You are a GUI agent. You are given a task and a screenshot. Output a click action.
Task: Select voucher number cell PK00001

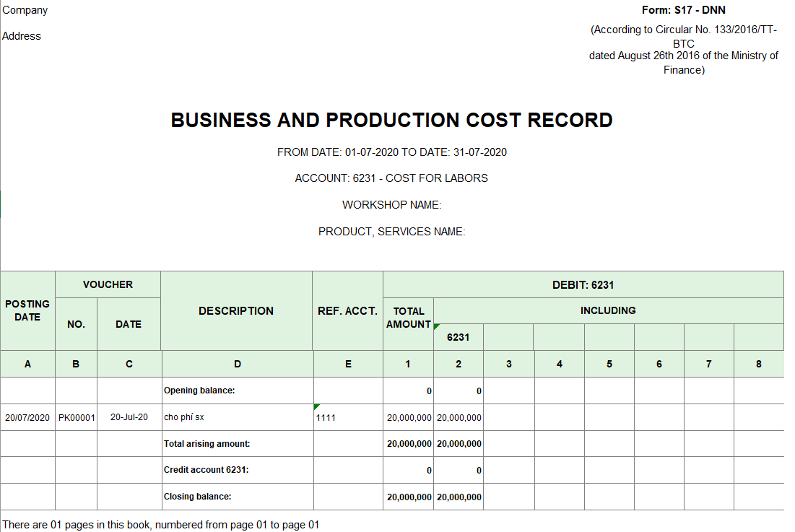coord(77,417)
